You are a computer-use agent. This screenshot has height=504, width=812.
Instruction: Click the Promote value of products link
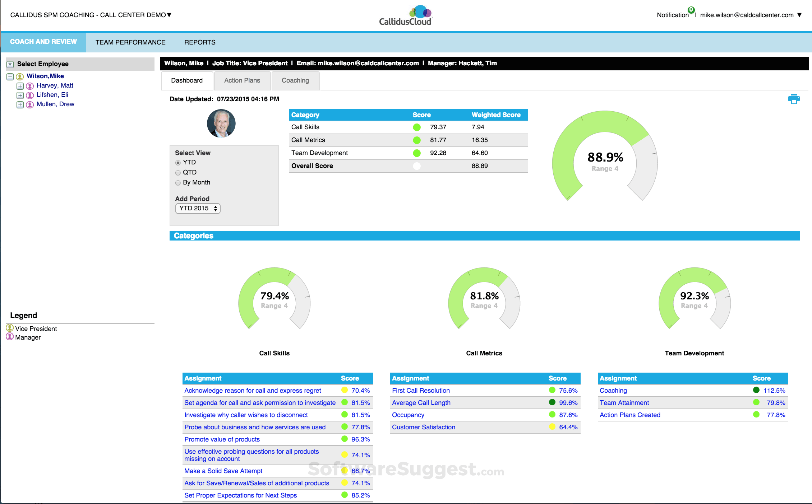click(222, 439)
